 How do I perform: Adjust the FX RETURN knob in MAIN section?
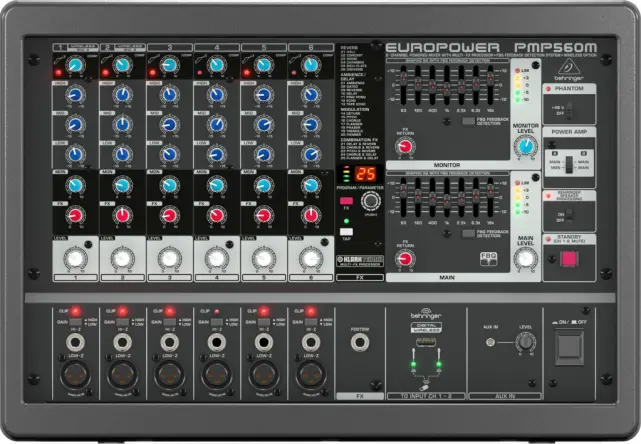pyautogui.click(x=405, y=259)
